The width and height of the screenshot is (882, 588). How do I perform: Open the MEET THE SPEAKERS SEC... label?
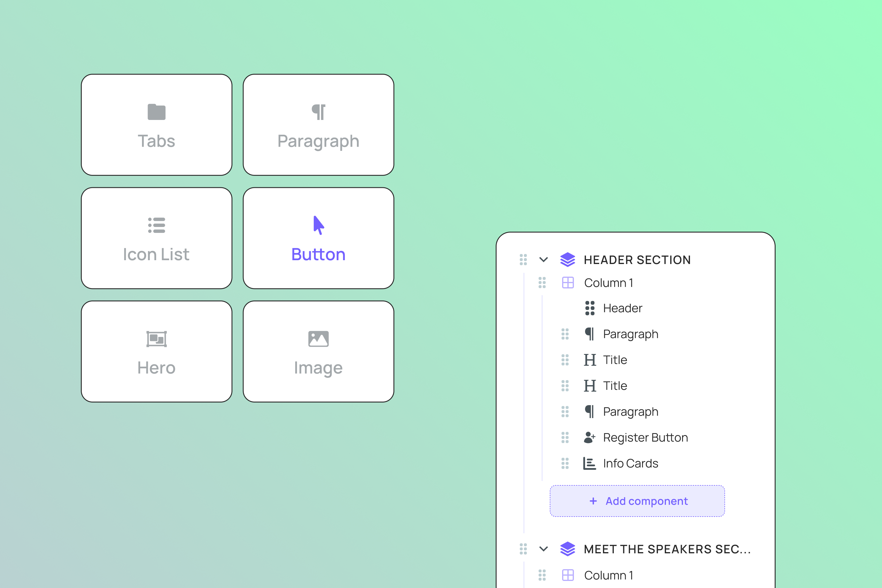667,549
